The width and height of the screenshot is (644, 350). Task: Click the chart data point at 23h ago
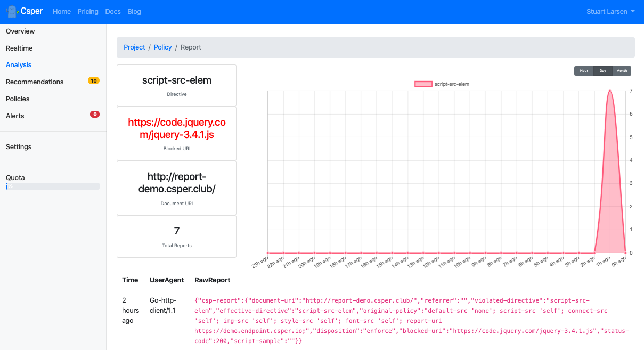pyautogui.click(x=267, y=253)
